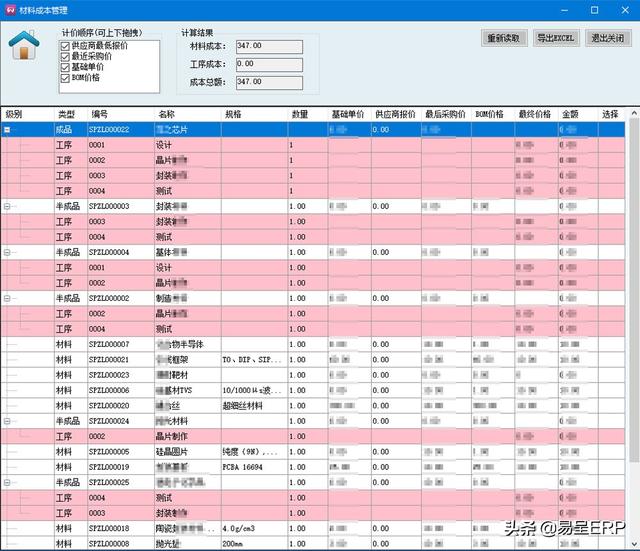
Task: Toggle the 基础单价 checkbox
Action: click(x=65, y=67)
